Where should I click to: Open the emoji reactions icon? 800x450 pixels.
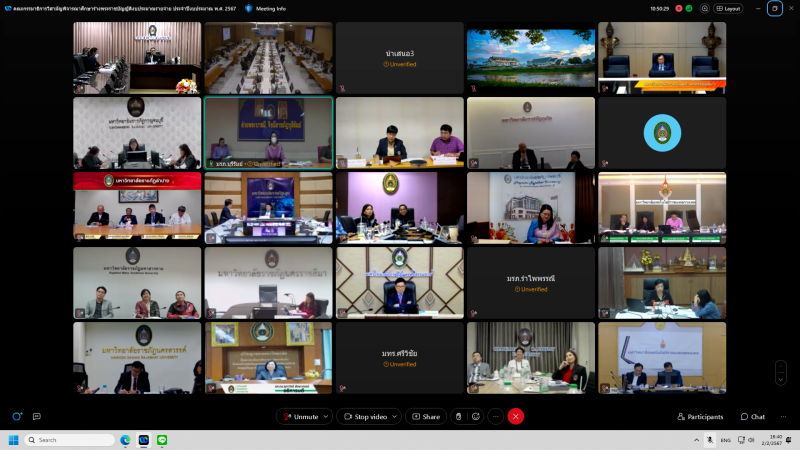[x=476, y=416]
